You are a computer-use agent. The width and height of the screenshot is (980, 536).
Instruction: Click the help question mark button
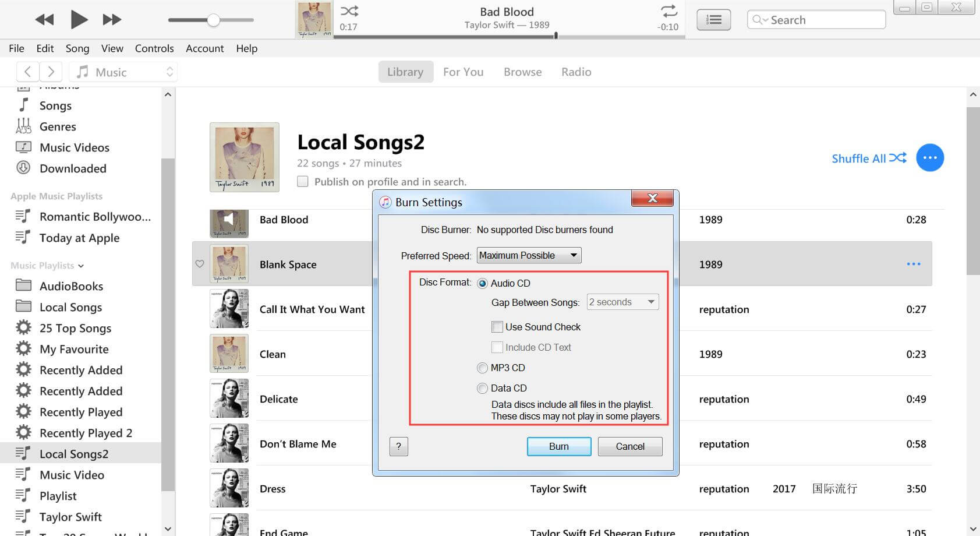coord(398,446)
